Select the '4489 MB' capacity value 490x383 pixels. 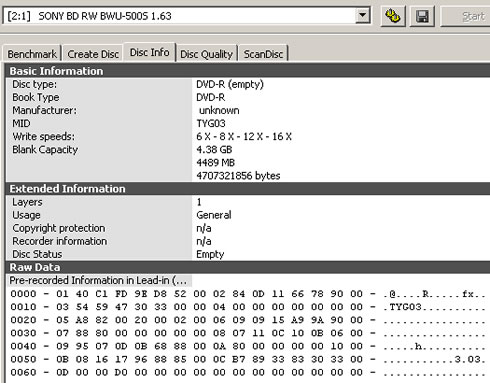tap(215, 163)
